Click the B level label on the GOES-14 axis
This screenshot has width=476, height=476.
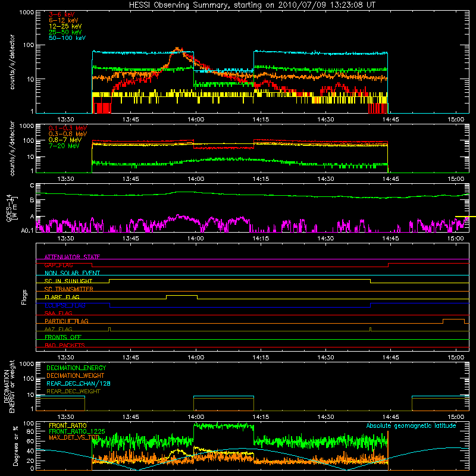[32, 201]
